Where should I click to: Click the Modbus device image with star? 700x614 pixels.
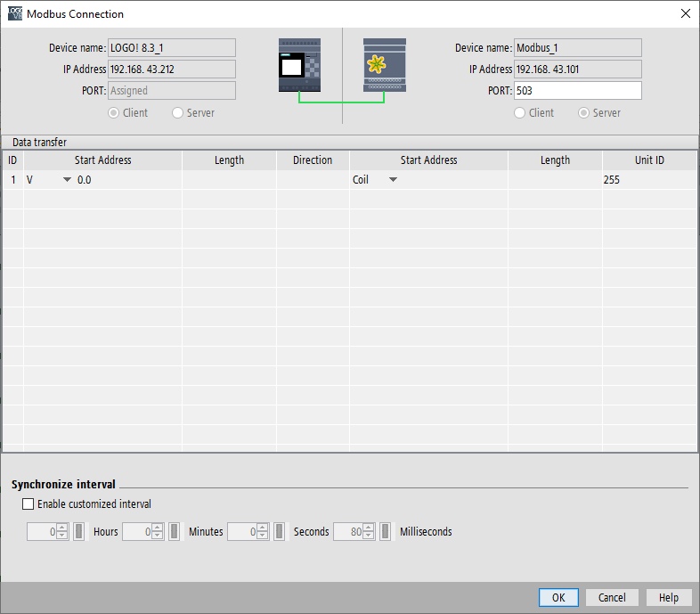click(385, 65)
